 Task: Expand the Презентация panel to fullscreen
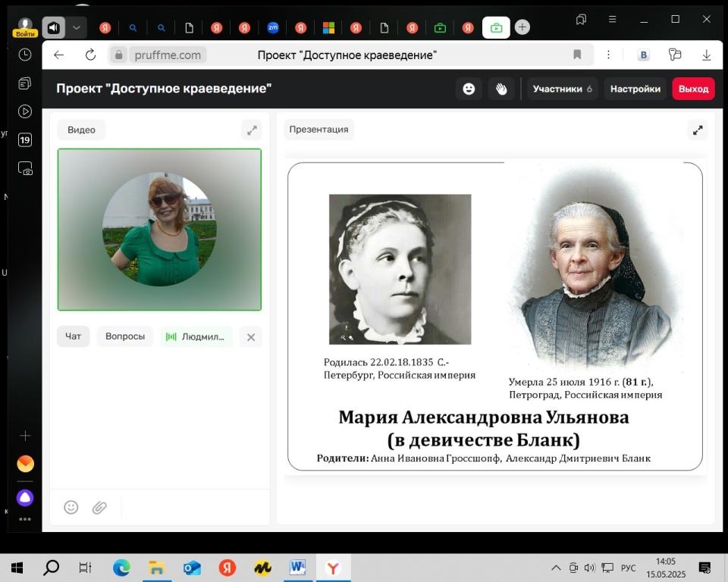pyautogui.click(x=698, y=130)
